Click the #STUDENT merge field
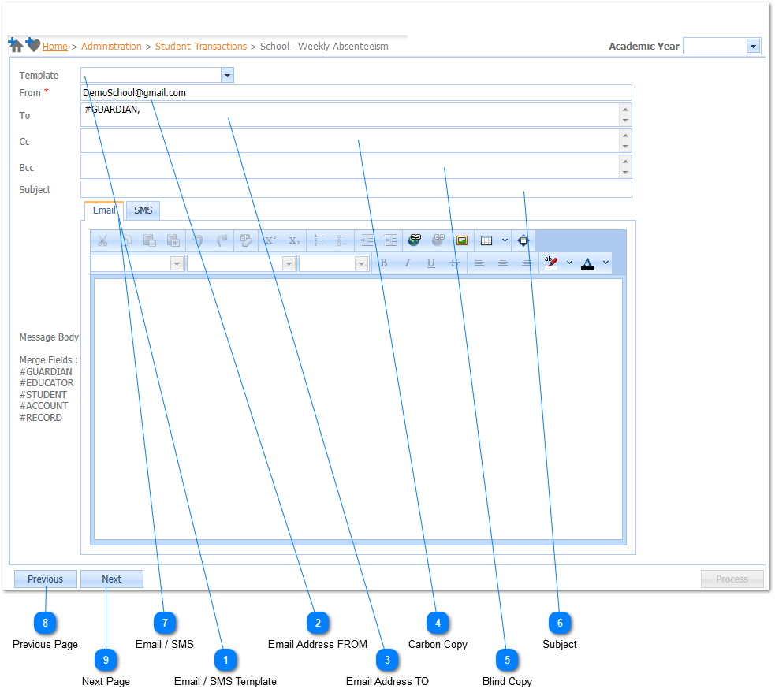775x700 pixels. [43, 395]
